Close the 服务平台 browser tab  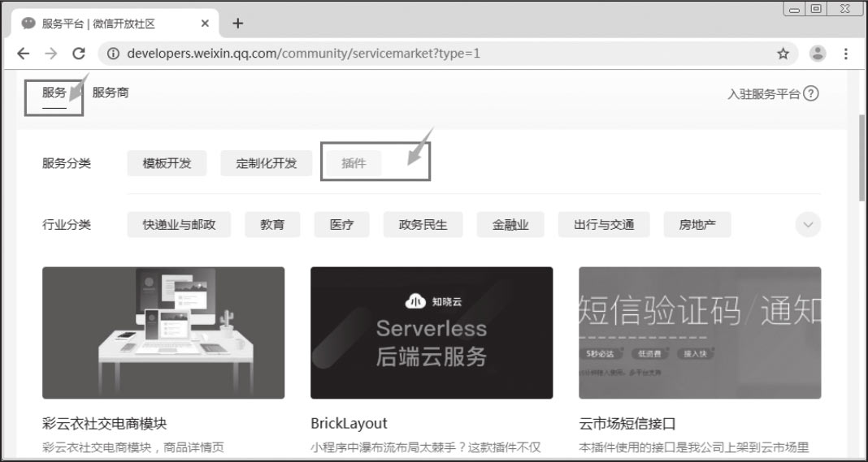click(205, 24)
